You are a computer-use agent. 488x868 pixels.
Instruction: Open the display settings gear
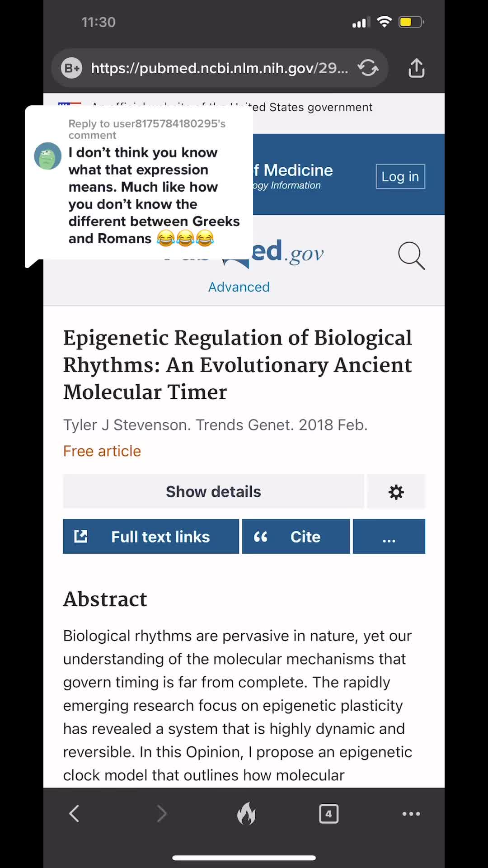click(396, 492)
